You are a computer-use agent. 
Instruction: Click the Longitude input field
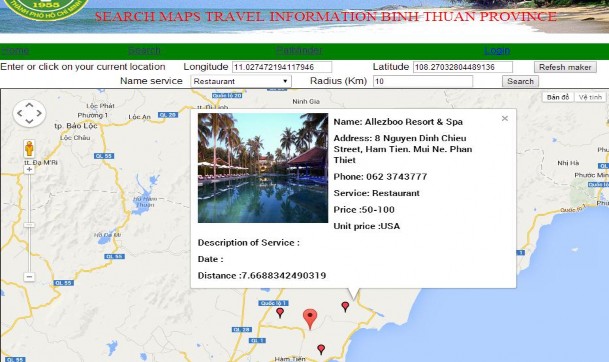tap(282, 67)
